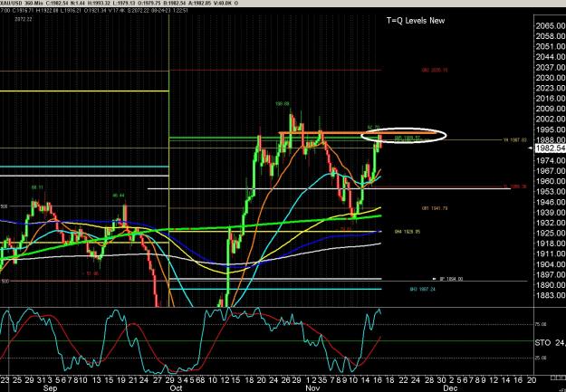This screenshot has height=392, width=566.
Task: Click the 2030.00 price axis label
Action: click(x=551, y=78)
